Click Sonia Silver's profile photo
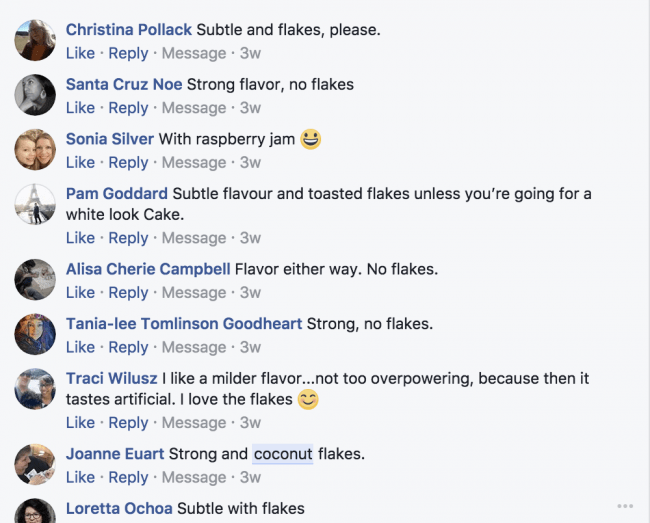Image resolution: width=650 pixels, height=523 pixels. tap(35, 150)
